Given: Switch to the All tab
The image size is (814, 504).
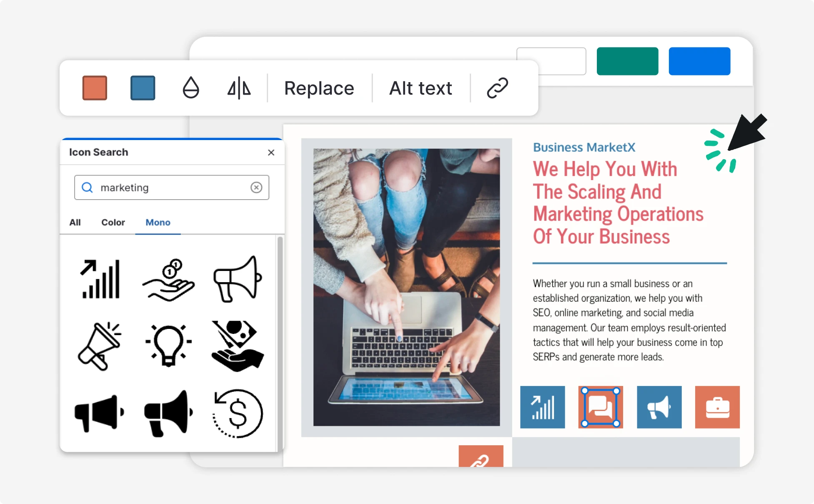Looking at the screenshot, I should 75,222.
